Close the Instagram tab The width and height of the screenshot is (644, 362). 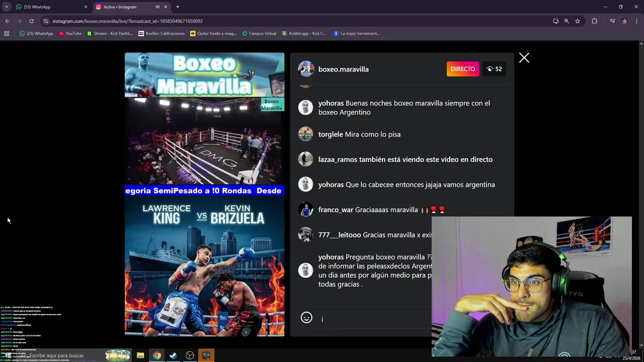(x=166, y=7)
